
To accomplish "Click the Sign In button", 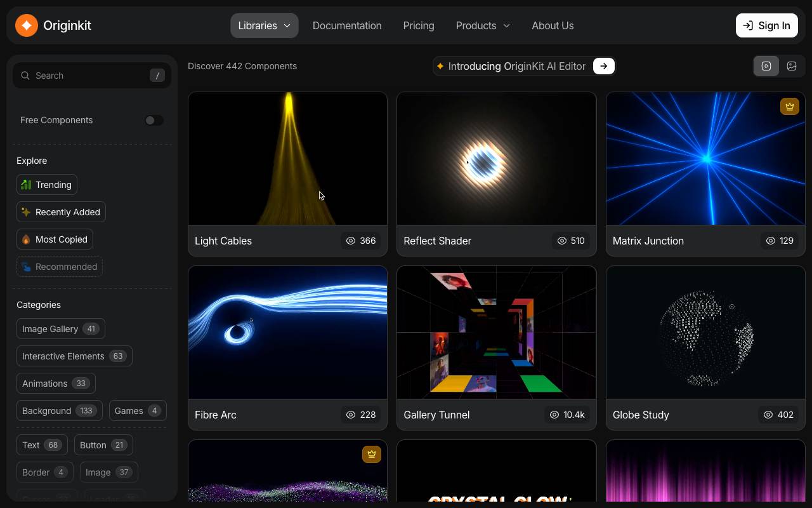I will (766, 25).
